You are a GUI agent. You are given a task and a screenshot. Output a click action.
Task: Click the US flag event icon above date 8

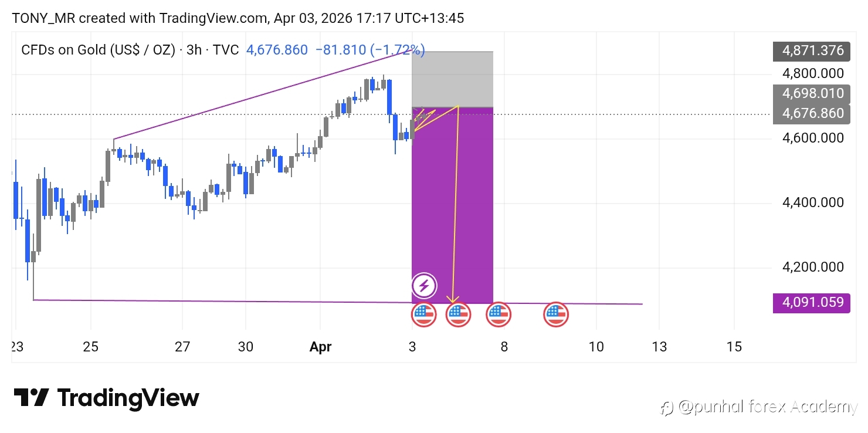point(498,314)
